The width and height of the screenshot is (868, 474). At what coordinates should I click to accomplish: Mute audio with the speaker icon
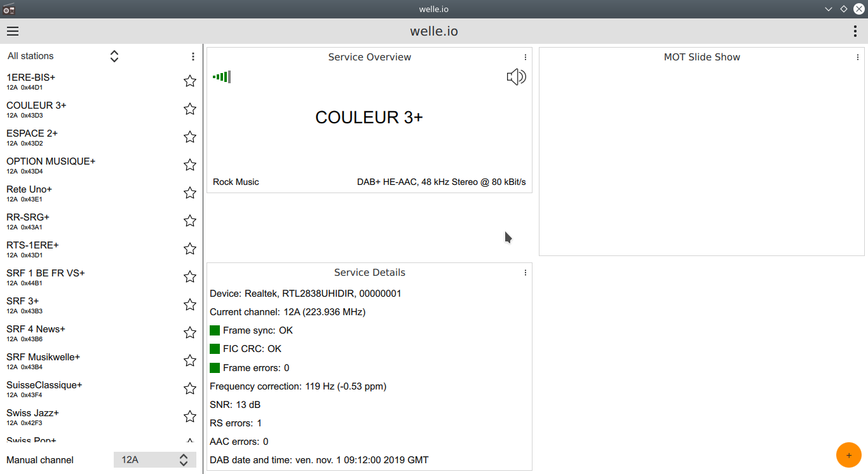point(517,77)
